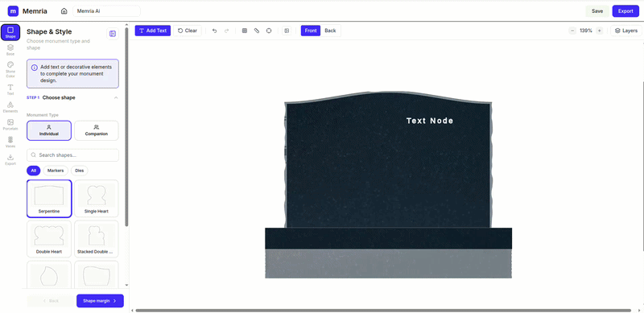This screenshot has width=644, height=313.
Task: Switch to the Front view
Action: pyautogui.click(x=311, y=31)
